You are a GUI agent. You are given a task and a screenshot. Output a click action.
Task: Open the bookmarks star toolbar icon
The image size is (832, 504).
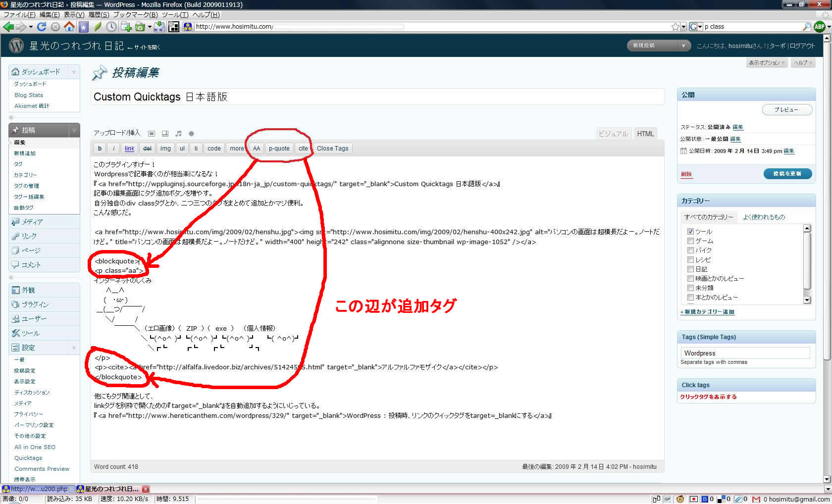pos(84,27)
